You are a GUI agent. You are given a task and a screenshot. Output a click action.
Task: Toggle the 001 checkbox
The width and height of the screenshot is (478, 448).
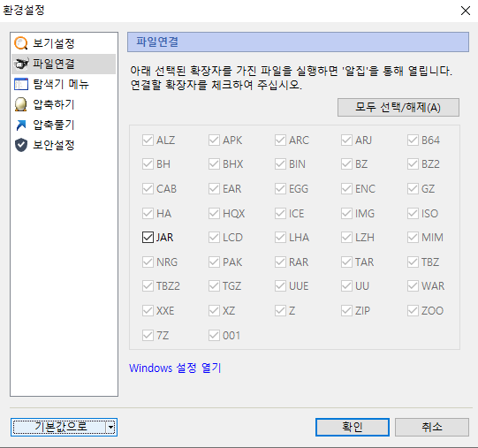click(x=214, y=336)
